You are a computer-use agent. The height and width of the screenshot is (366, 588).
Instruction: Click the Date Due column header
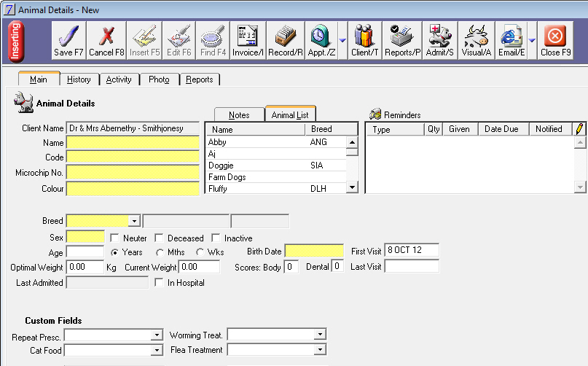[503, 129]
